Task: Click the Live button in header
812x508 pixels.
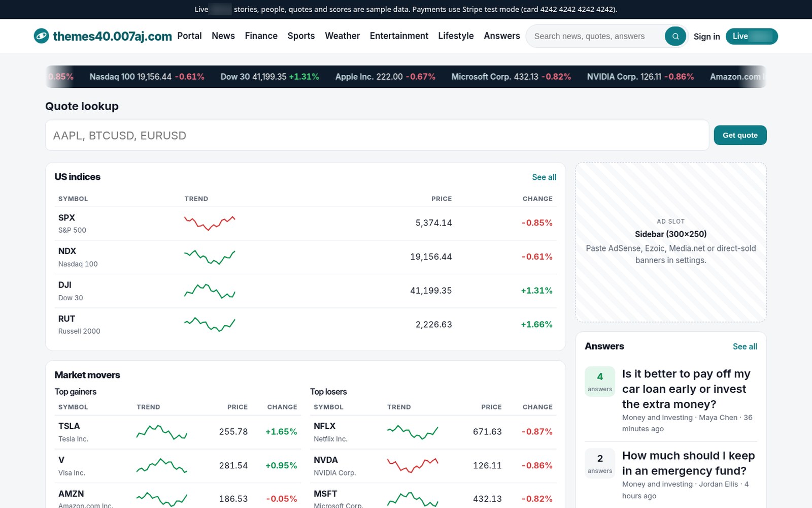Action: point(752,36)
